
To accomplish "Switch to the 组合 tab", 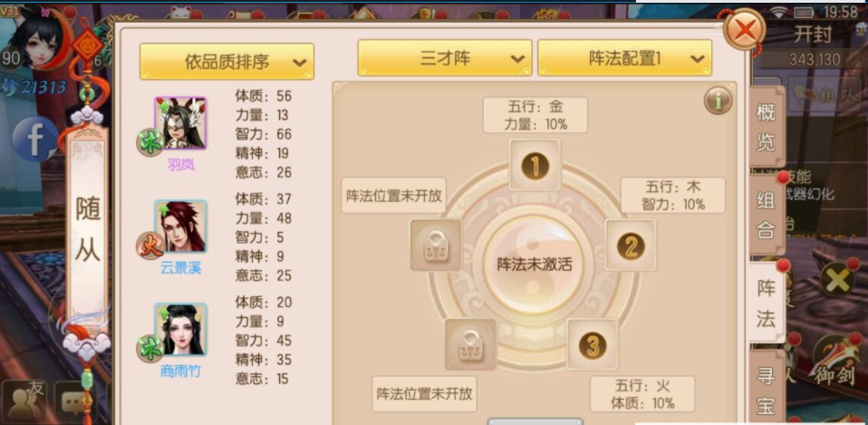I will point(767,216).
